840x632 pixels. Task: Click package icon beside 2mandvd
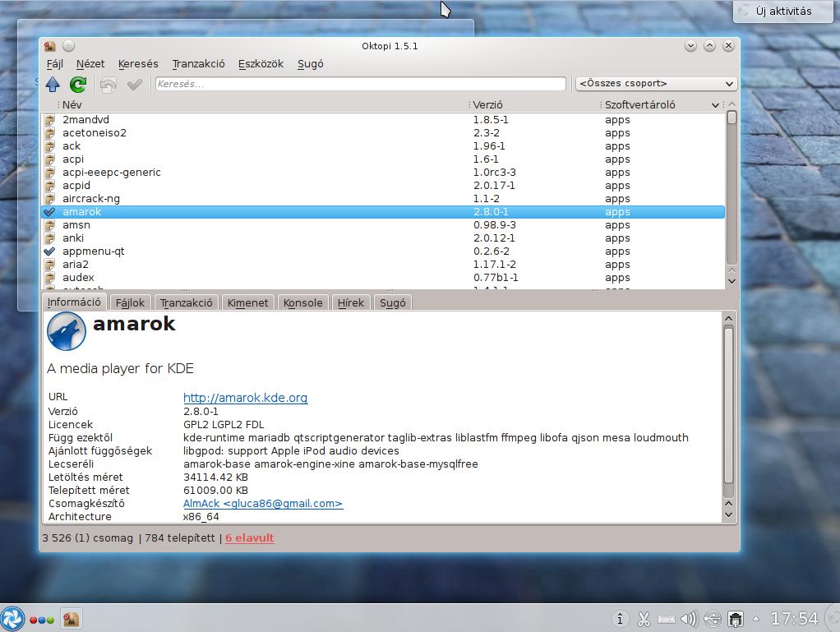pyautogui.click(x=50, y=120)
